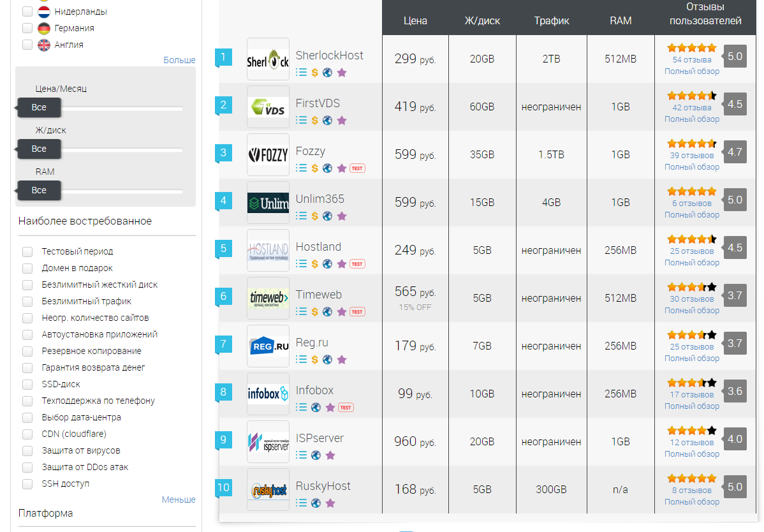
Task: Enable the Тестовый период filter
Action: click(x=27, y=251)
